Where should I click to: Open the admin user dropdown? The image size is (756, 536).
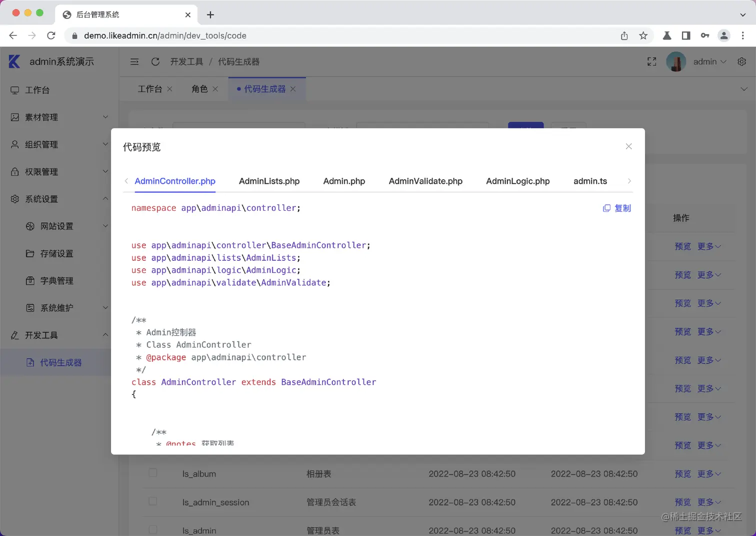pyautogui.click(x=709, y=61)
